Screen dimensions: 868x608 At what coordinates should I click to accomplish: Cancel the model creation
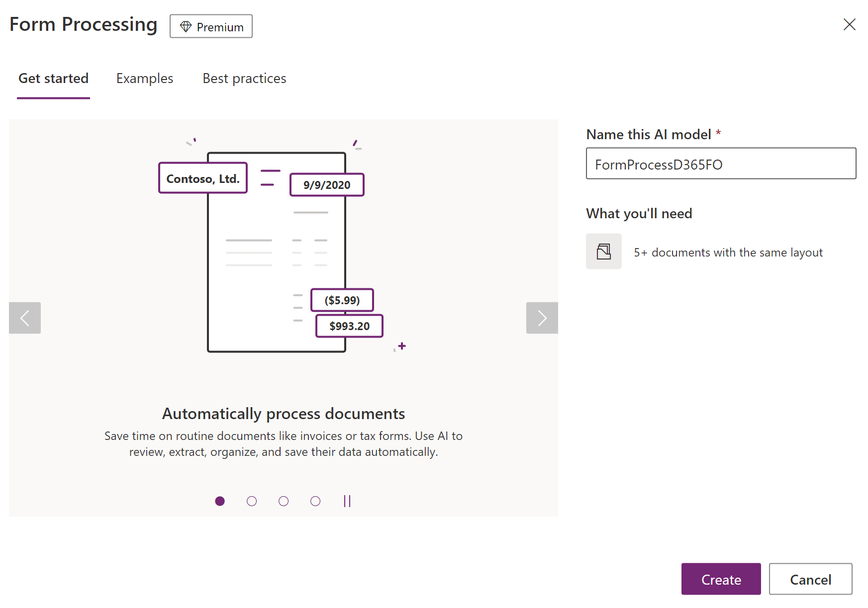tap(810, 579)
